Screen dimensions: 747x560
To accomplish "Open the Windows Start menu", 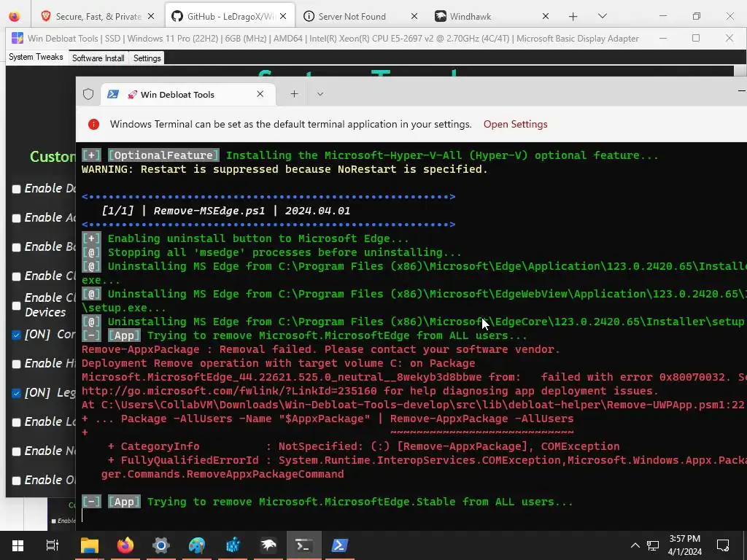I will coord(18,545).
